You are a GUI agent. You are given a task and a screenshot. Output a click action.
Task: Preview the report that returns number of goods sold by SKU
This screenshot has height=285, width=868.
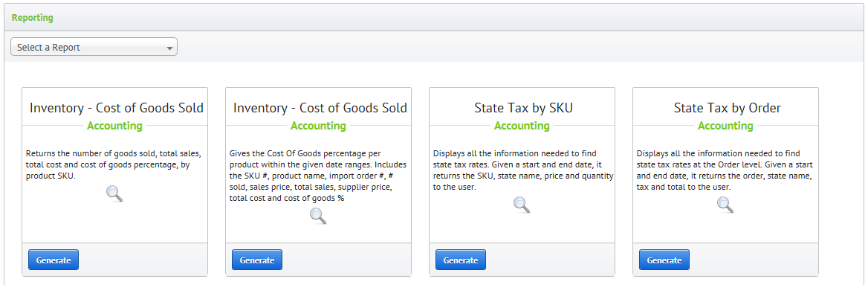(114, 193)
